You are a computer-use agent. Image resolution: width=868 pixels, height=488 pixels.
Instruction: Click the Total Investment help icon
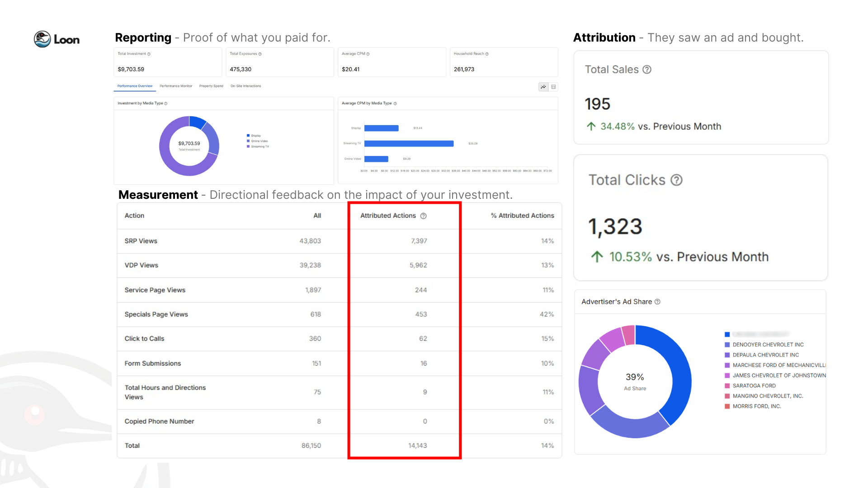[x=149, y=54]
